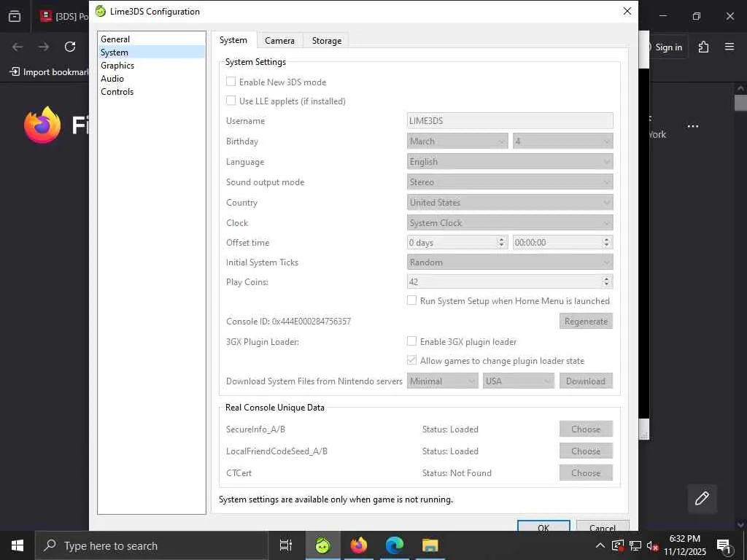Click the network tray icon
The width and height of the screenshot is (747, 560).
point(635,545)
